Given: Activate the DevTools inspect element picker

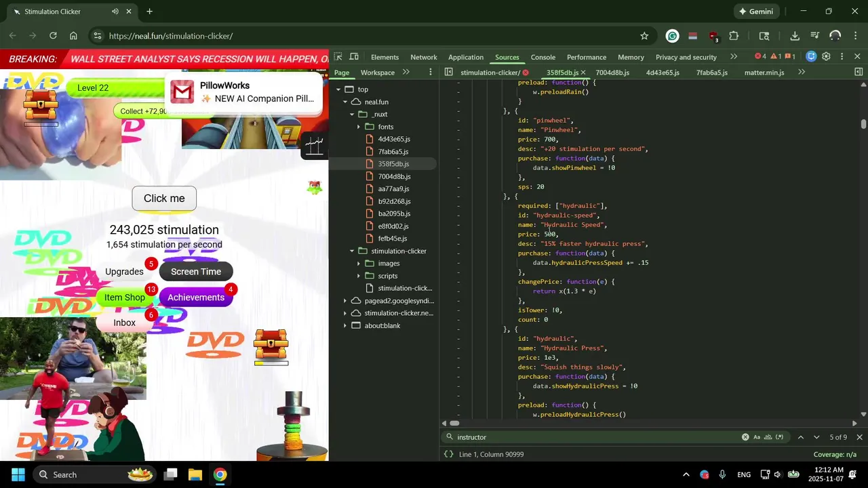Looking at the screenshot, I should pyautogui.click(x=338, y=57).
